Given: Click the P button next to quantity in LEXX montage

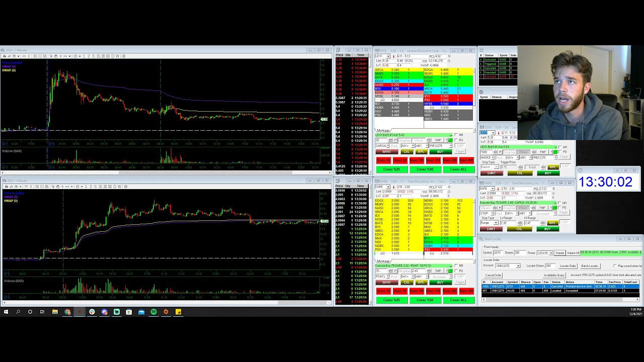Looking at the screenshot, I should point(395,140).
